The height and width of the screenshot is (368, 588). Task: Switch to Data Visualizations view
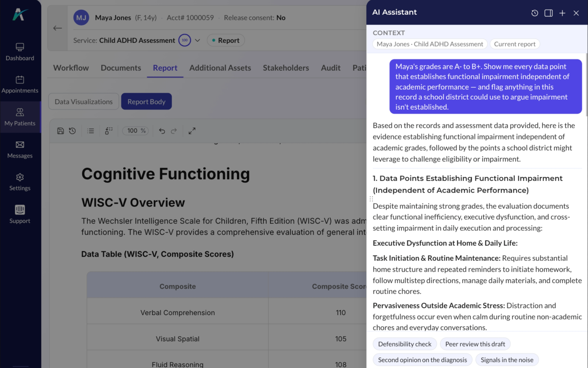coord(84,101)
